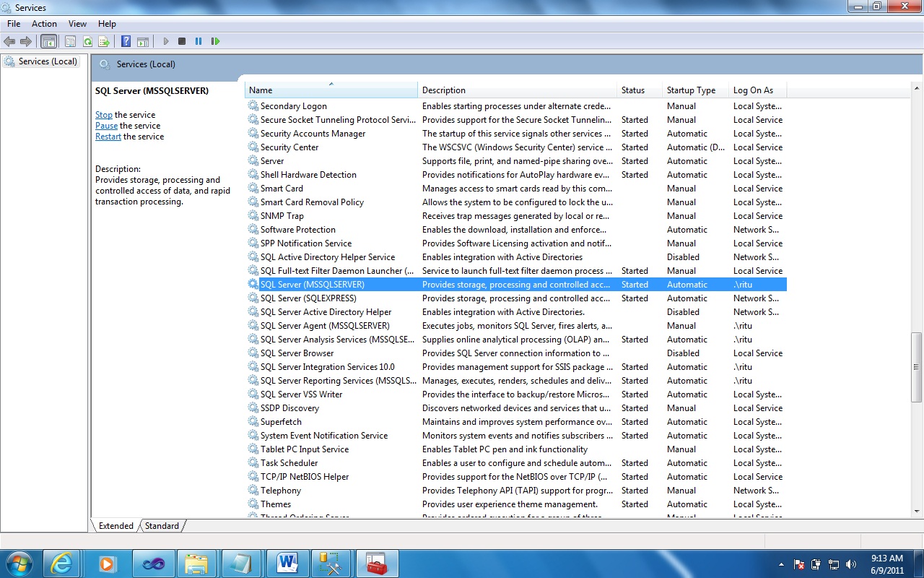Screen dimensions: 924x578
Task: Click the gear icon beside Themes
Action: (x=253, y=504)
